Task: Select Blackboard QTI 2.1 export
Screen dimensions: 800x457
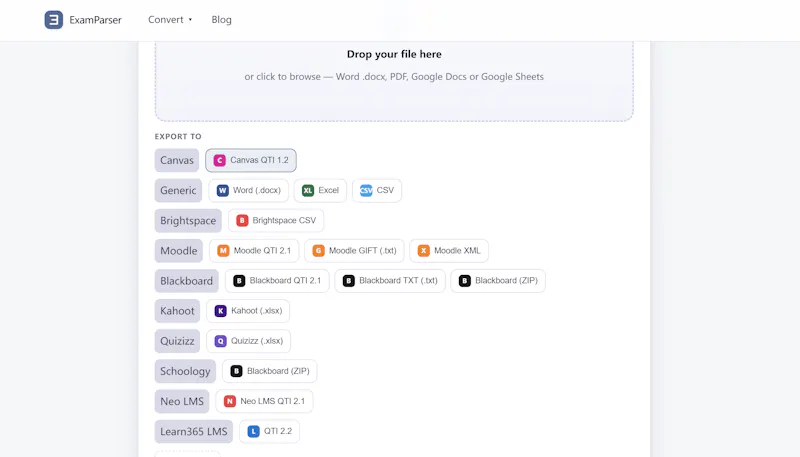Action: click(277, 281)
